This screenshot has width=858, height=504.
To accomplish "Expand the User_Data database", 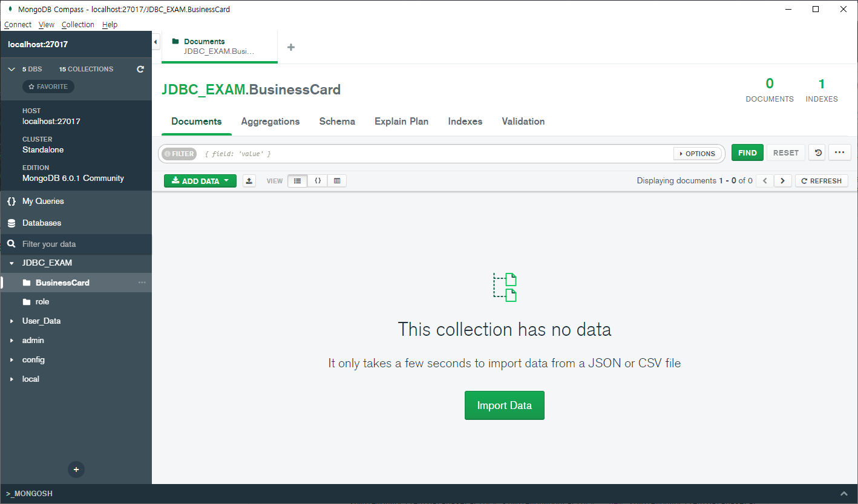I will point(11,321).
